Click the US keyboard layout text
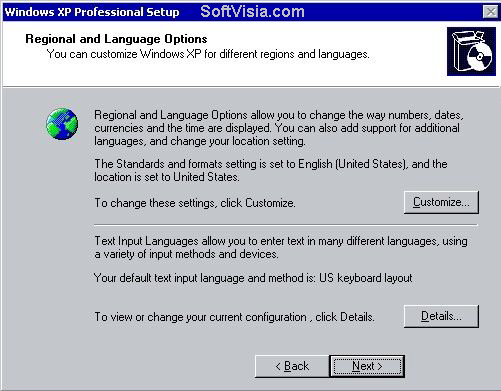This screenshot has width=501, height=391. click(366, 278)
